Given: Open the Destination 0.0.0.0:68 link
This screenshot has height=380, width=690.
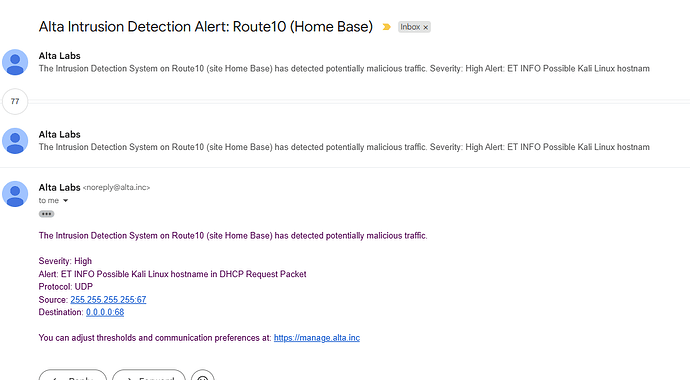Looking at the screenshot, I should pos(105,312).
